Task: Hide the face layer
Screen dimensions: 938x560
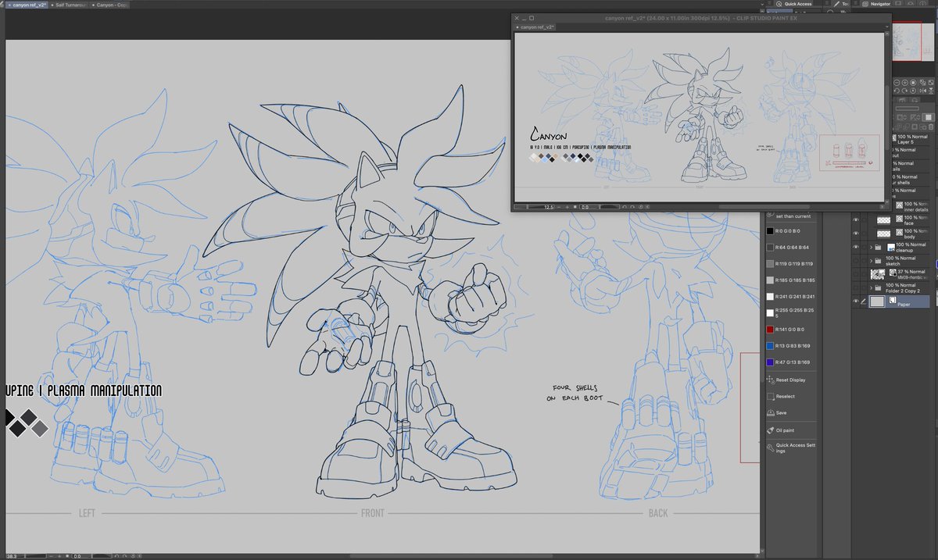Action: (x=856, y=220)
